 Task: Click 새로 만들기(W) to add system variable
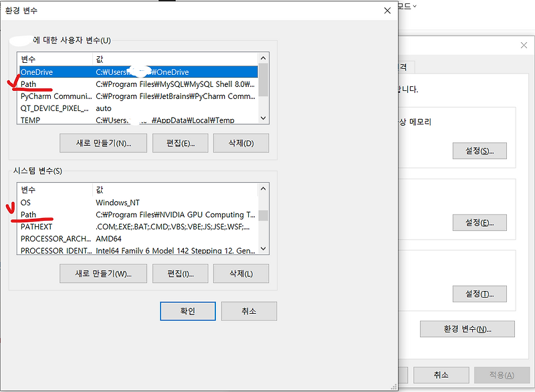coord(103,273)
